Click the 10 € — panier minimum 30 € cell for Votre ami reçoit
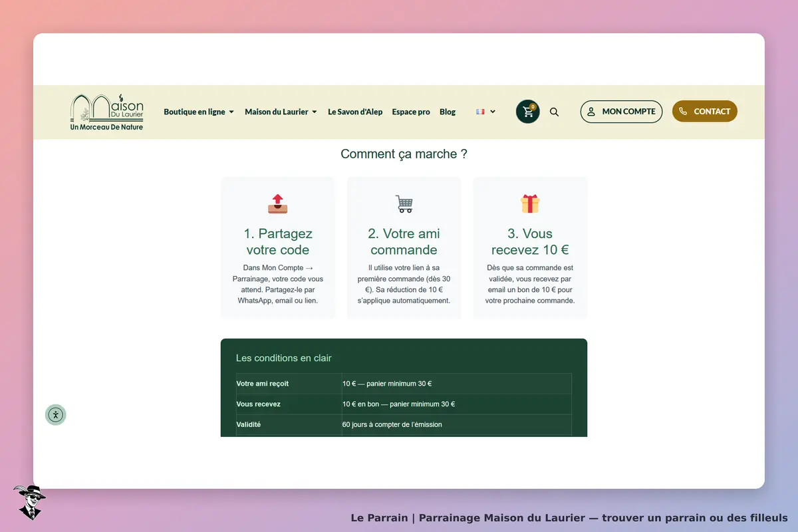 457,384
